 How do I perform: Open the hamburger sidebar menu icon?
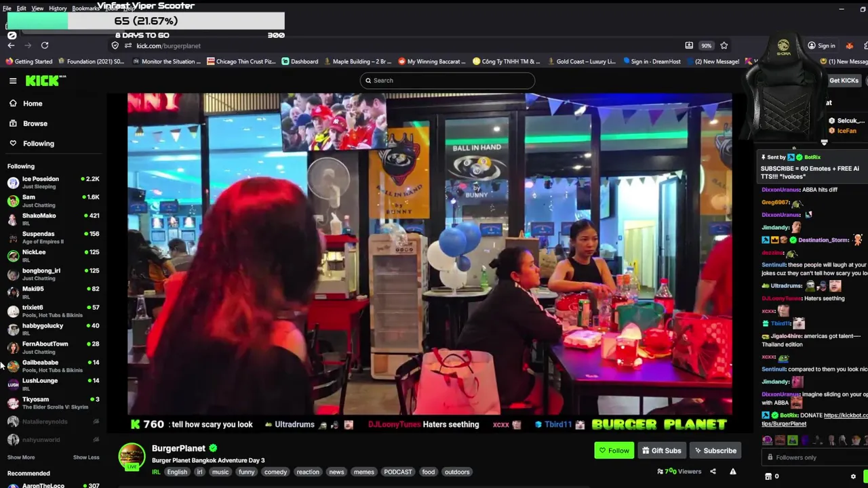click(x=13, y=81)
